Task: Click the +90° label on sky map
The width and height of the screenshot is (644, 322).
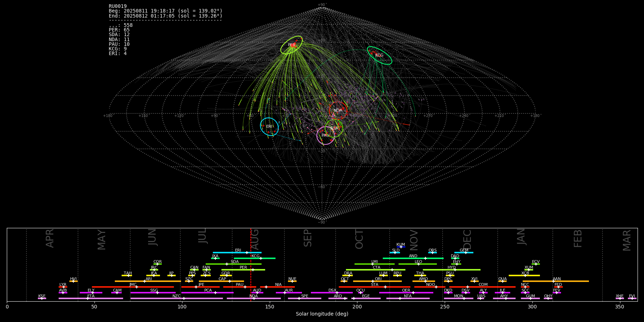Action: (322, 5)
